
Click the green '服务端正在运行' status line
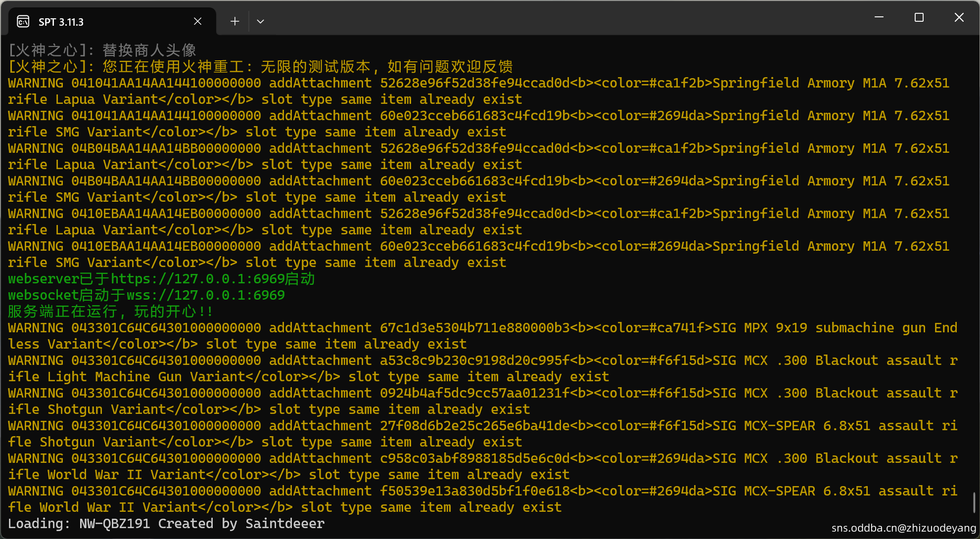pyautogui.click(x=110, y=312)
